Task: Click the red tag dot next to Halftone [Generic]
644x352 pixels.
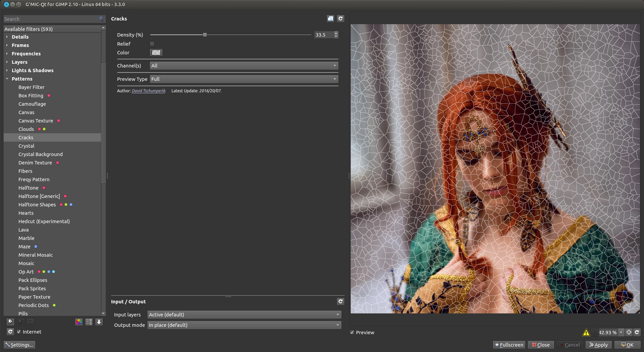Action: click(65, 196)
